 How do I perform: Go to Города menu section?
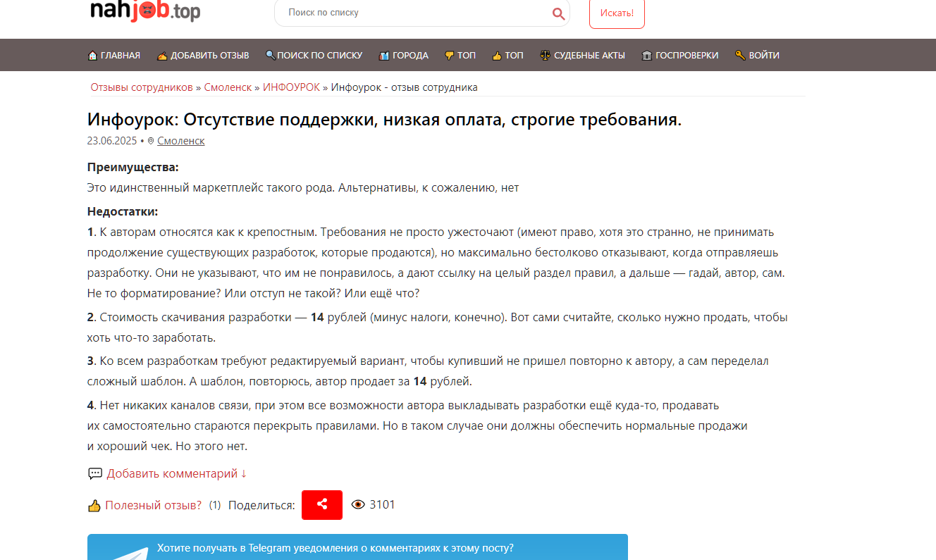tap(404, 56)
